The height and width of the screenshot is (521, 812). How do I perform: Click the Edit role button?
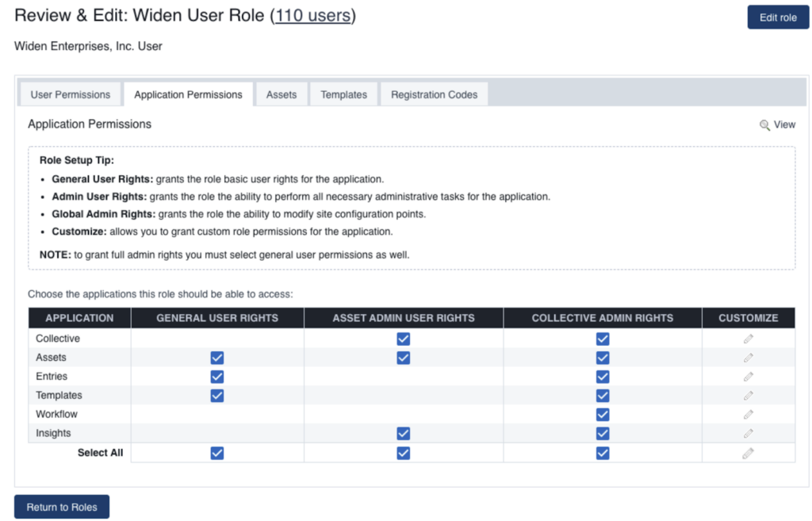(778, 17)
